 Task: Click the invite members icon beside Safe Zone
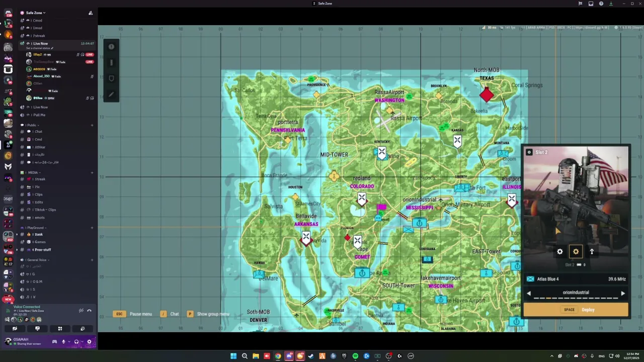pyautogui.click(x=91, y=13)
